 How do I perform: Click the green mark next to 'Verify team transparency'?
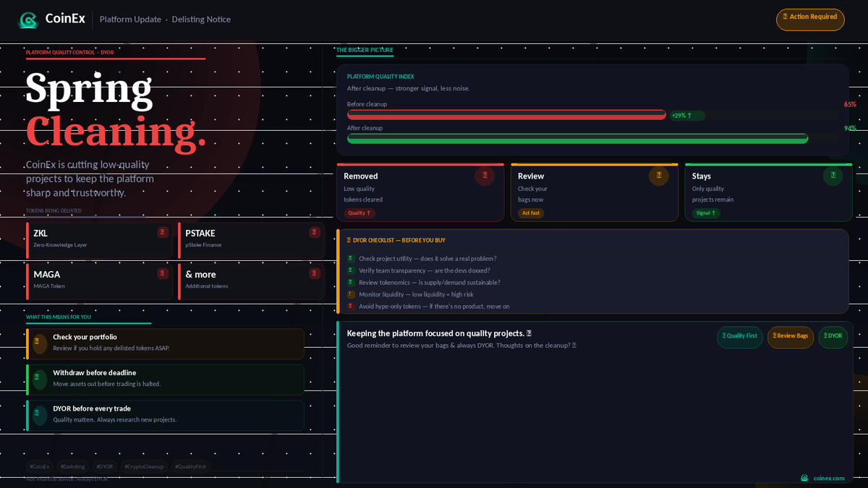pyautogui.click(x=351, y=270)
